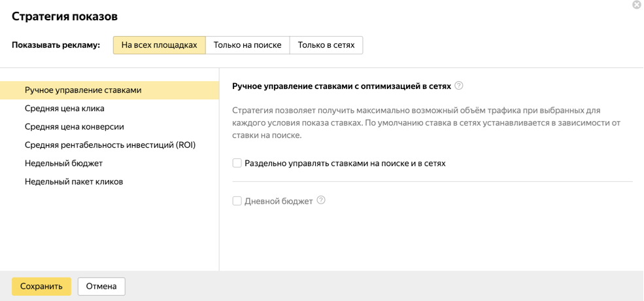Click heading Ручное управление ставками с оптимизацией
Image resolution: width=644 pixels, height=301 pixels.
click(x=342, y=86)
